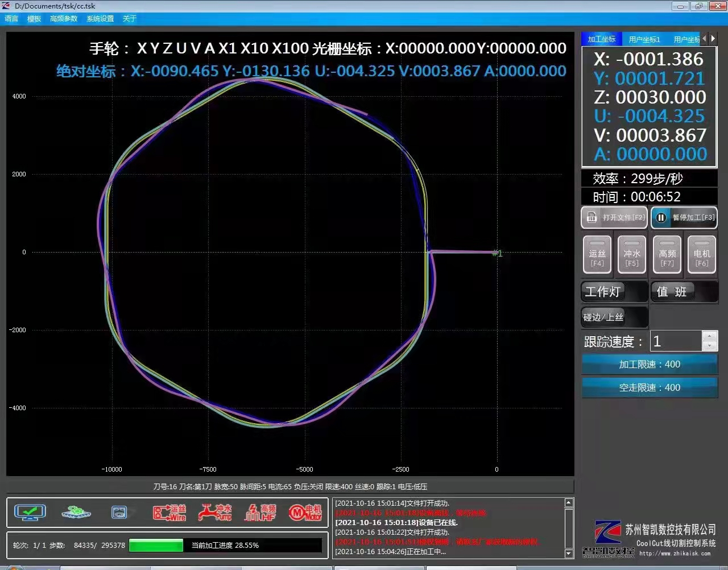Screen dimensions: 728x570
Task: Click the red 运丝 Wire status icon
Action: point(169,513)
